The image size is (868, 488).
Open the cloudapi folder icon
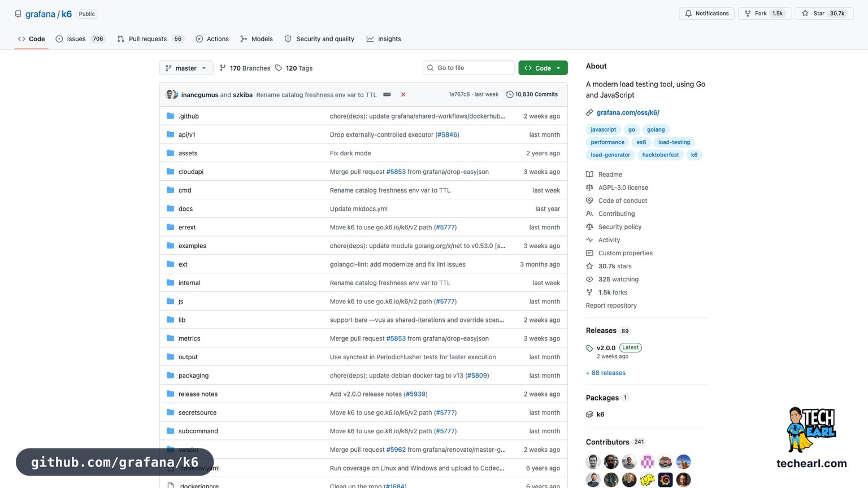point(171,172)
